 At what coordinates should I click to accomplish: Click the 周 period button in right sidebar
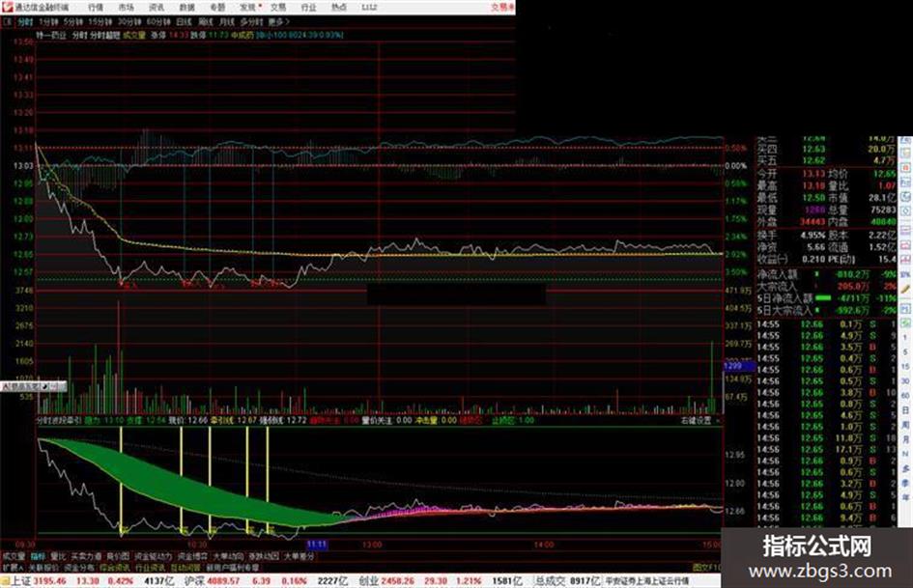point(905,425)
